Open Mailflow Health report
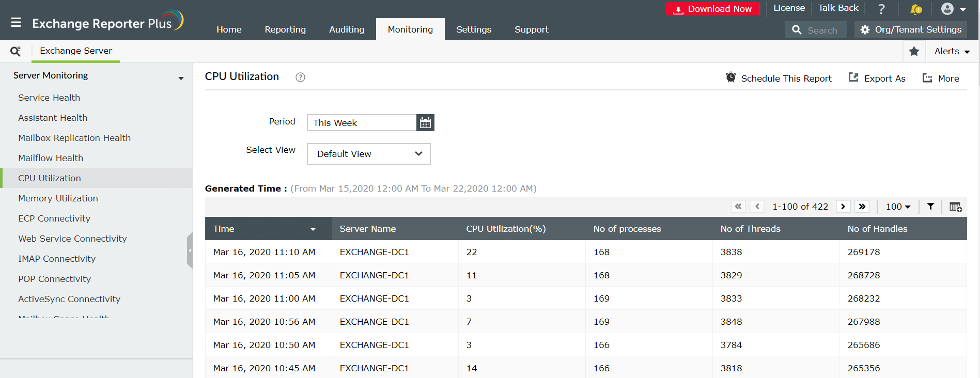Viewport: 980px width, 378px height. tap(51, 158)
